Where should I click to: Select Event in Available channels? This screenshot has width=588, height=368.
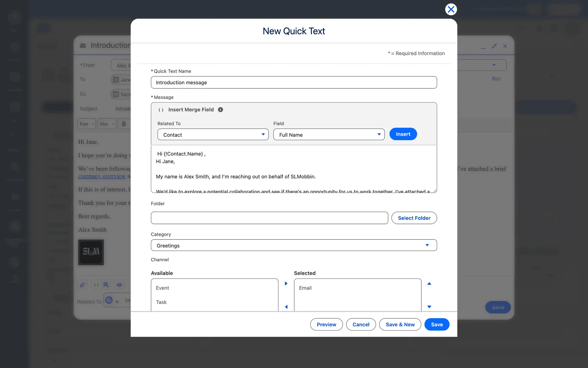(x=163, y=288)
